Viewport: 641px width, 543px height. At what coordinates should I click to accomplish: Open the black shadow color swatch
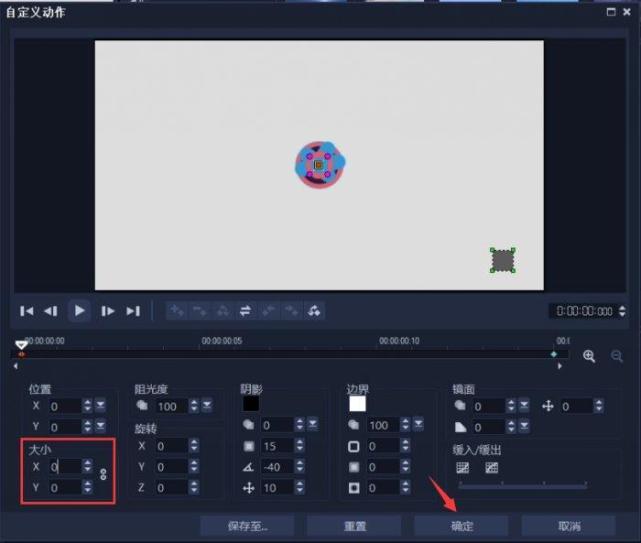251,404
